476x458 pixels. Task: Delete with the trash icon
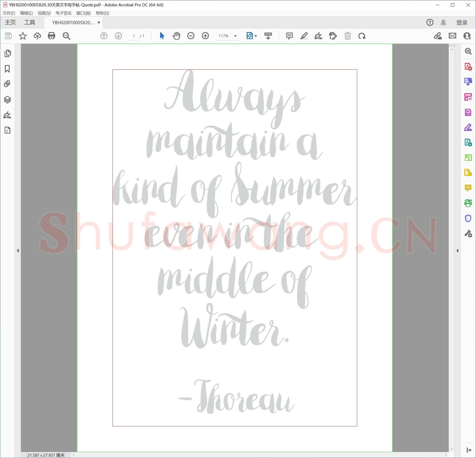pos(347,36)
